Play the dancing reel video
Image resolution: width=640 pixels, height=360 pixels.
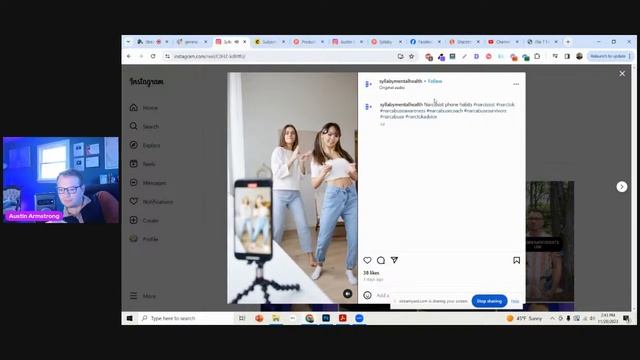(x=292, y=188)
